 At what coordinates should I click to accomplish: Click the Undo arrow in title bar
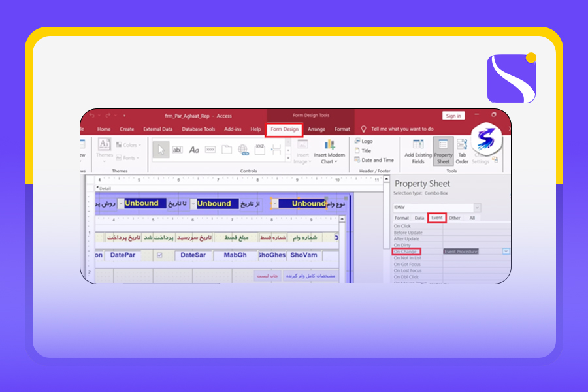click(92, 116)
